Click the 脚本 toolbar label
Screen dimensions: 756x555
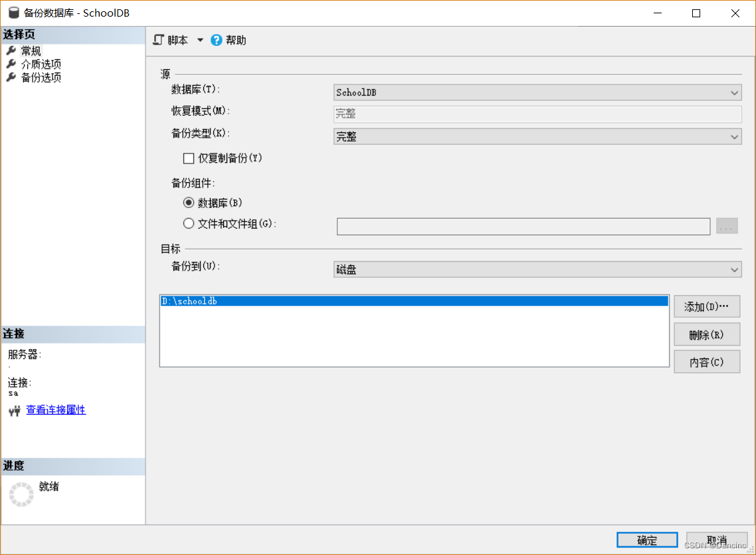pyautogui.click(x=178, y=40)
